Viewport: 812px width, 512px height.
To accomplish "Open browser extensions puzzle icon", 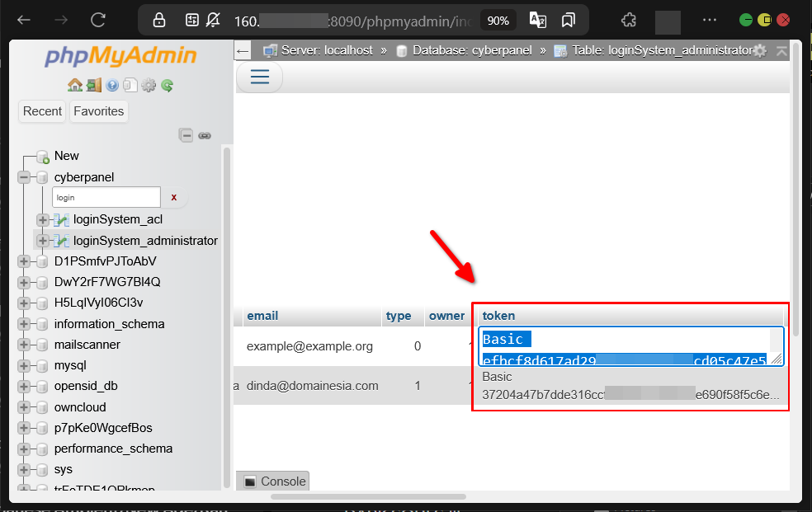I will click(628, 20).
